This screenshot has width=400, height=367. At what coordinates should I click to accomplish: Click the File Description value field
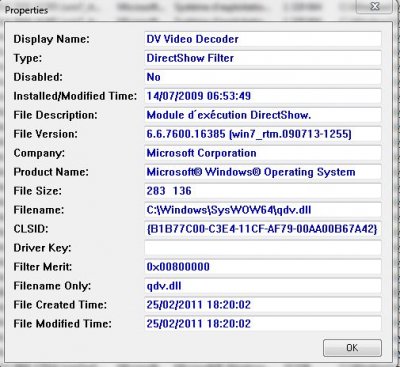263,115
